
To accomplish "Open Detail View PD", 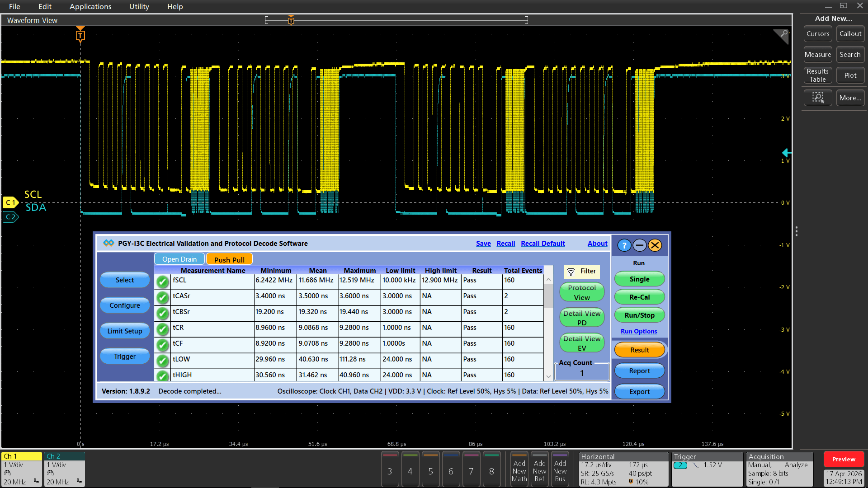I will pos(582,318).
